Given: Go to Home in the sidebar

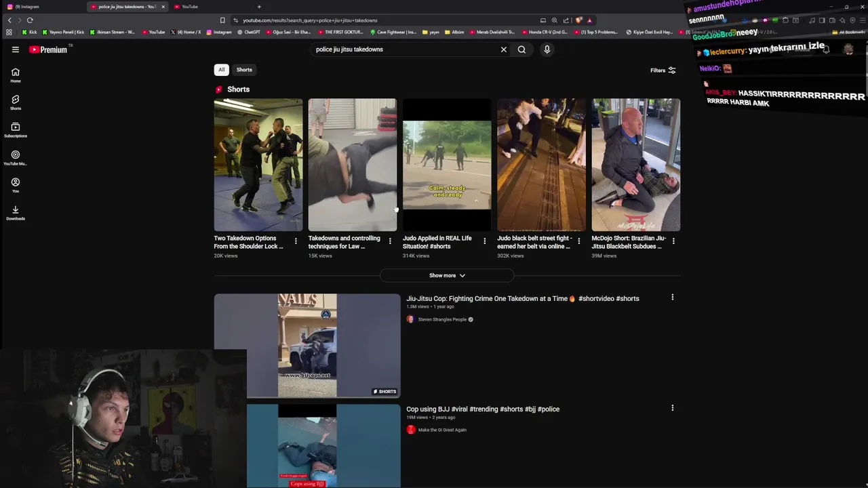Looking at the screenshot, I should coord(15,75).
